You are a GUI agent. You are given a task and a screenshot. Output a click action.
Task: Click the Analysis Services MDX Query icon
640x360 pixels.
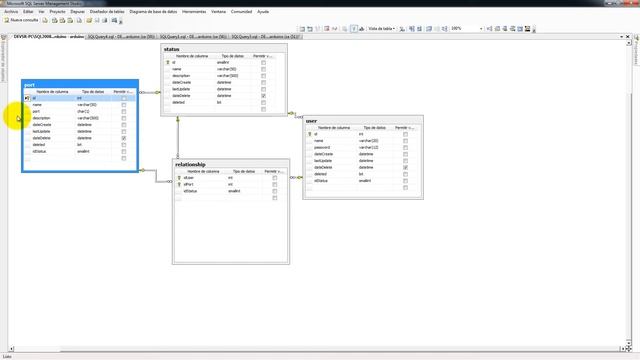point(54,20)
